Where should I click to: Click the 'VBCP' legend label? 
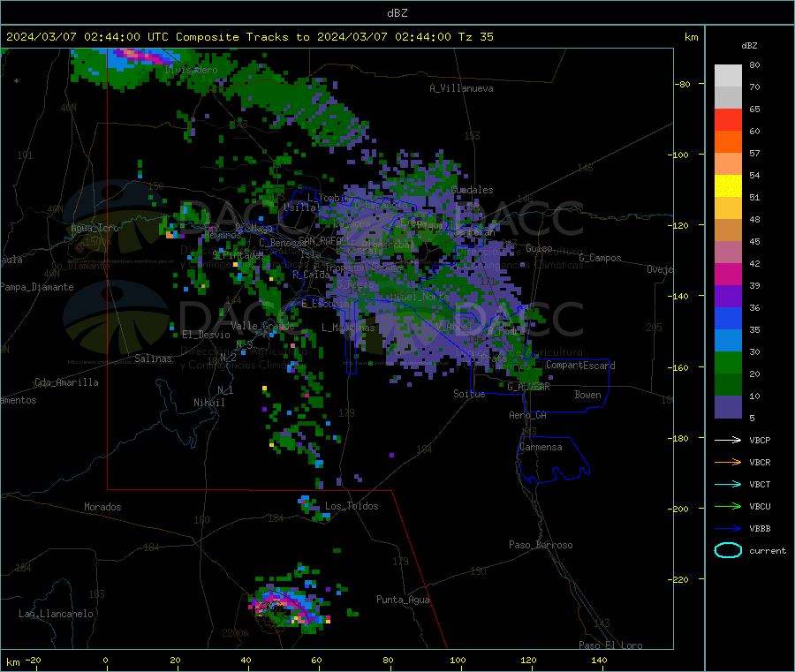point(760,440)
